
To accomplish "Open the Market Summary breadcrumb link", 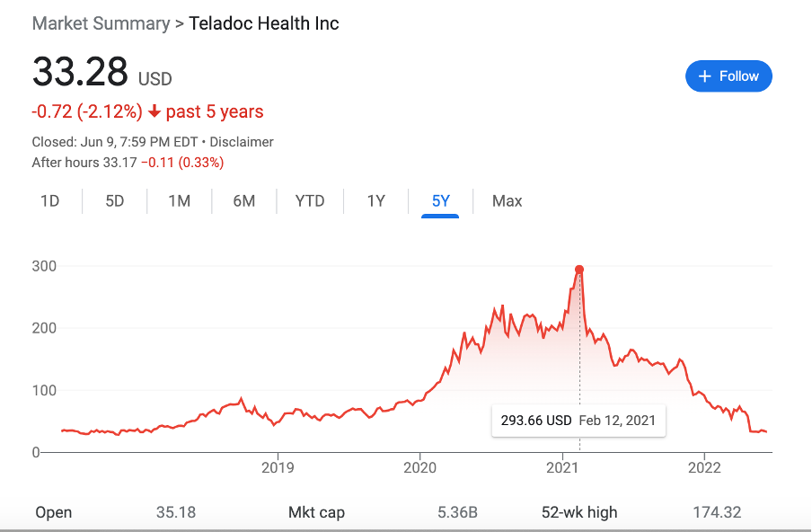I will (101, 23).
